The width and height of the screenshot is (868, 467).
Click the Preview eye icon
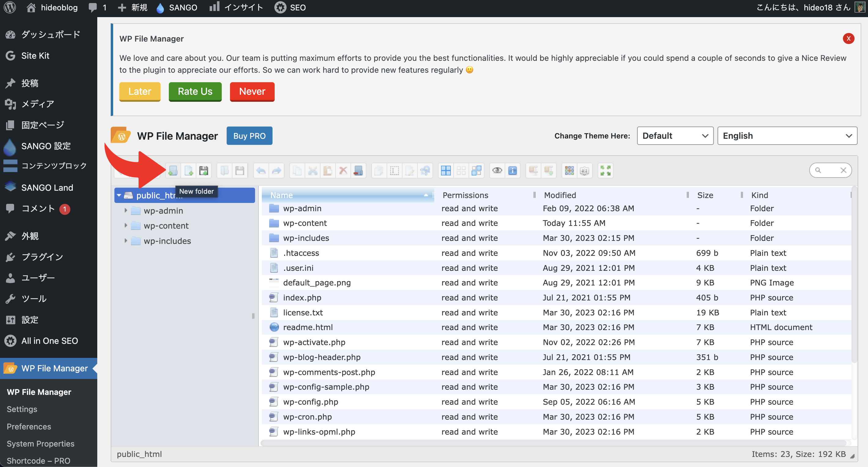click(497, 171)
